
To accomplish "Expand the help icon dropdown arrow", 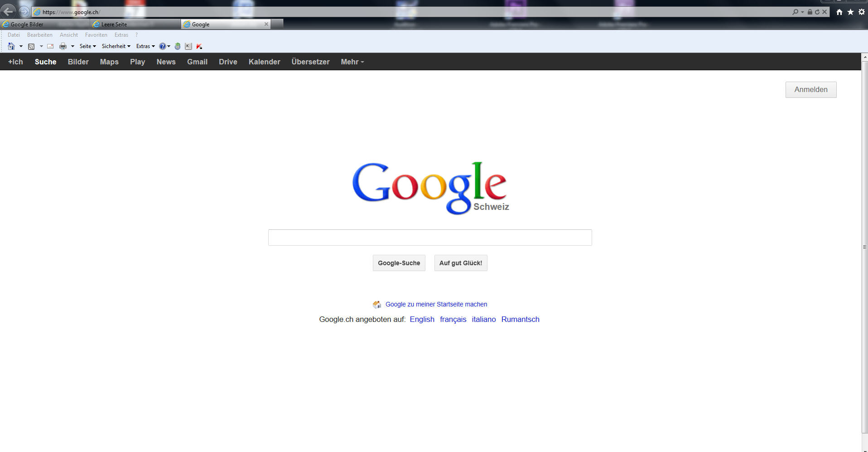I will 169,46.
